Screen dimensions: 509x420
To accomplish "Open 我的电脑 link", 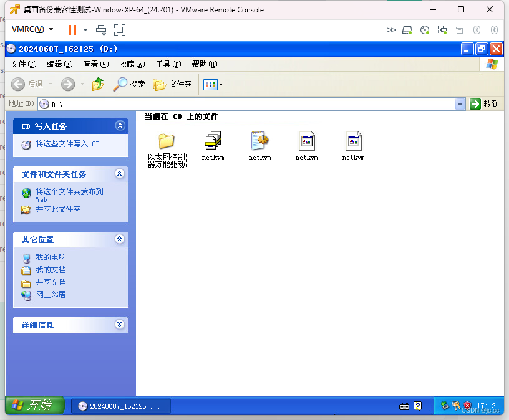I will 51,257.
